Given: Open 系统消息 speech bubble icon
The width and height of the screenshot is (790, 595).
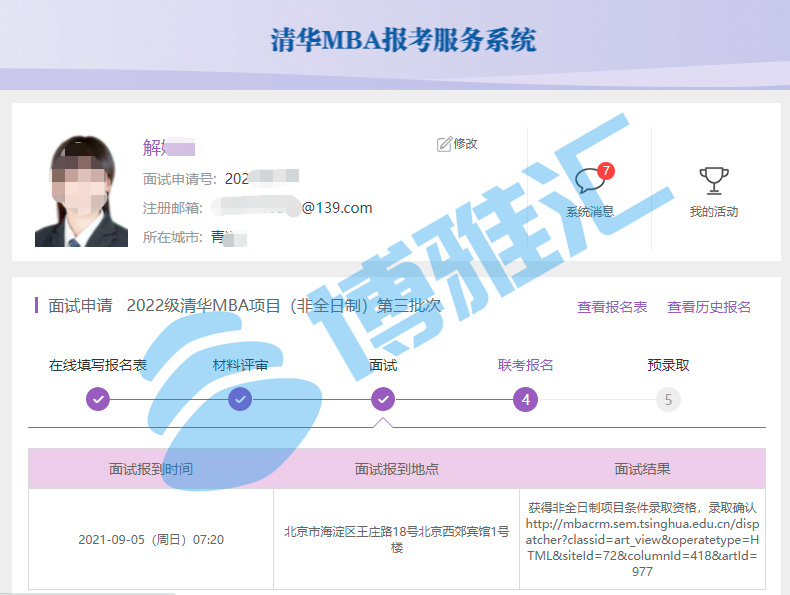Looking at the screenshot, I should (x=589, y=180).
